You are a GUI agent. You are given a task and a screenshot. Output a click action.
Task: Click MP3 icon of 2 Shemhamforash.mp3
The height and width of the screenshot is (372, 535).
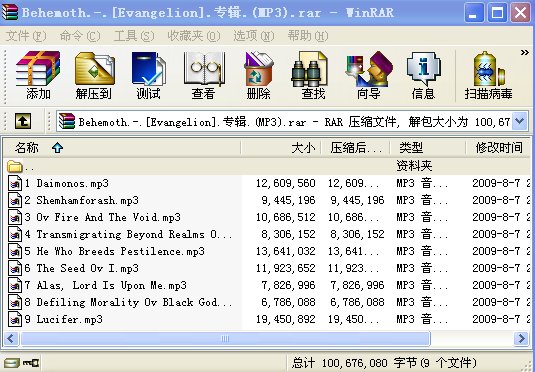[15, 200]
